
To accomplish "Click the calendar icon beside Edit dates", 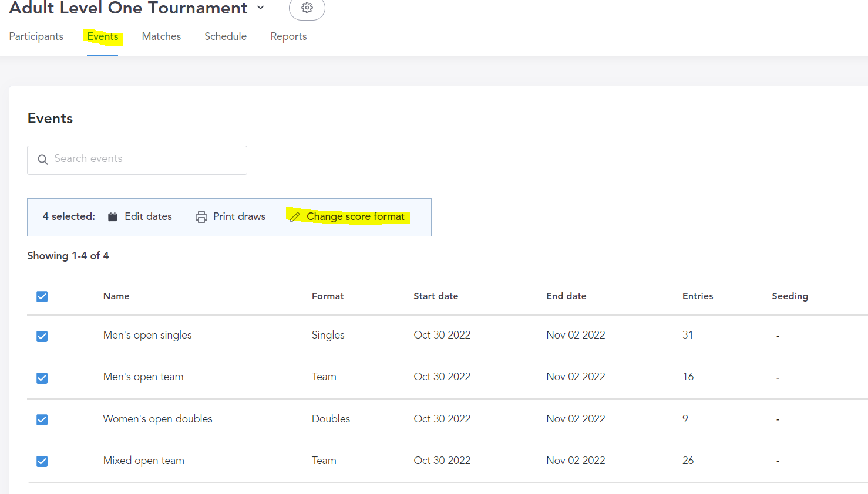I will [113, 217].
